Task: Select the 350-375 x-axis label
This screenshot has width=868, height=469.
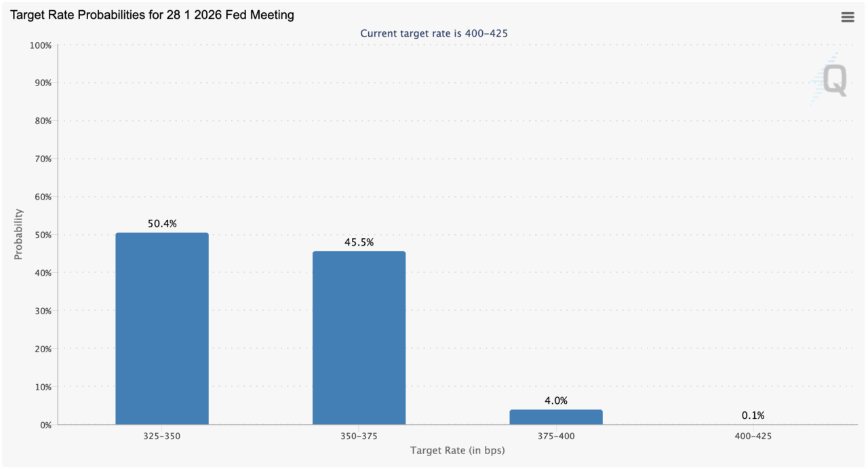Action: click(359, 436)
